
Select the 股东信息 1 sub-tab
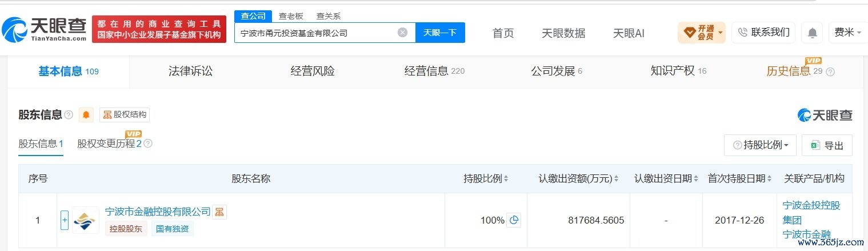tap(41, 144)
